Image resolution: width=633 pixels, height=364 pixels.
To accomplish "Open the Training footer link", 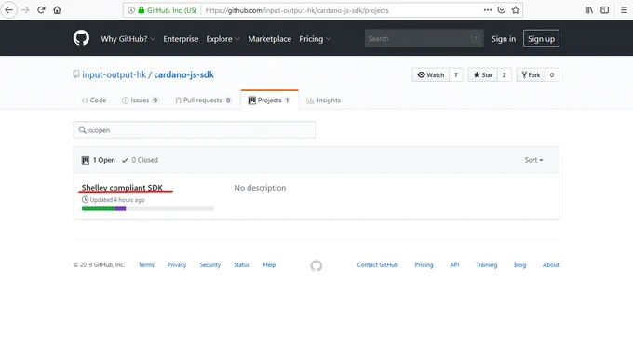I will [x=487, y=265].
